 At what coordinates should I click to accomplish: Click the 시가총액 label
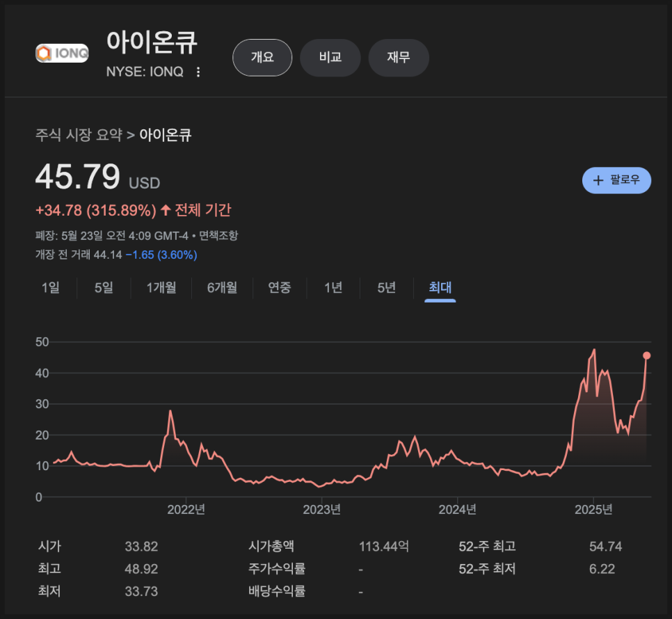coord(271,547)
